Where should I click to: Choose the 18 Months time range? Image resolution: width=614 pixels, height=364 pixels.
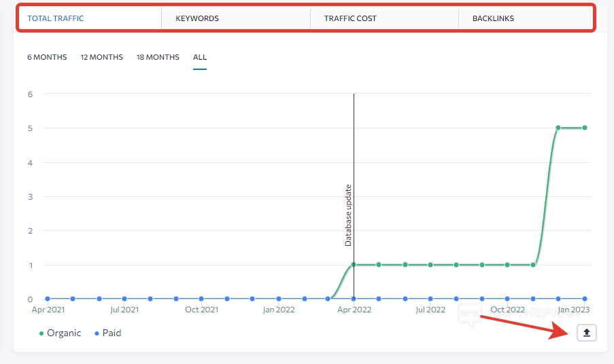(x=158, y=57)
